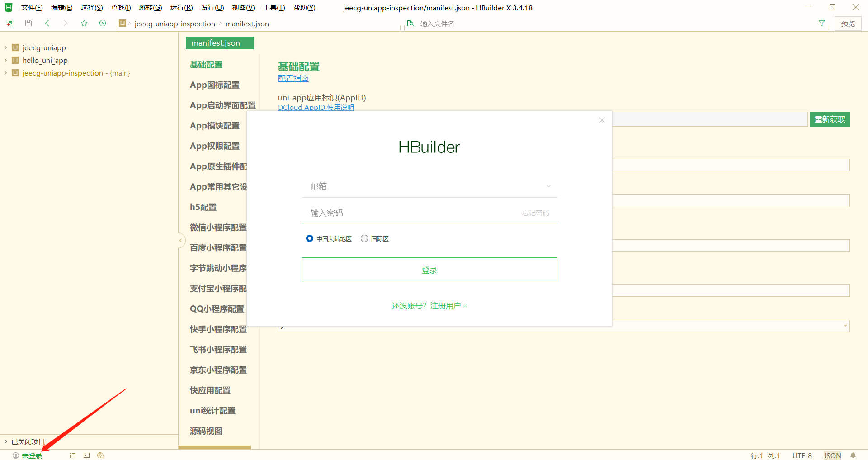
Task: Expand the jeecg-uniapp project tree node
Action: pyautogui.click(x=5, y=47)
